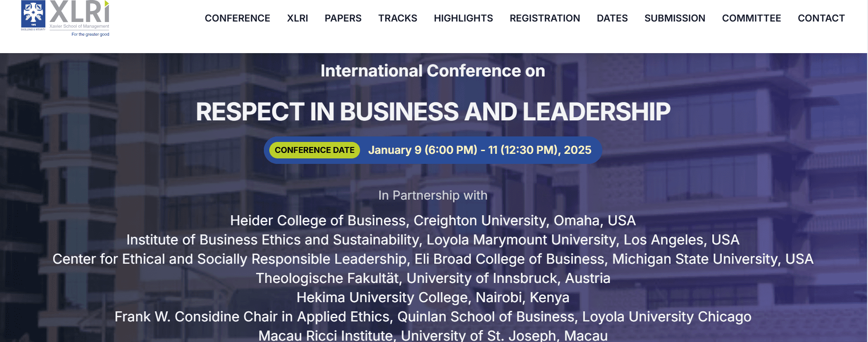
Task: Click the RESPECT IN BUSINESS AND LEADERSHIP heading
Action: point(433,112)
